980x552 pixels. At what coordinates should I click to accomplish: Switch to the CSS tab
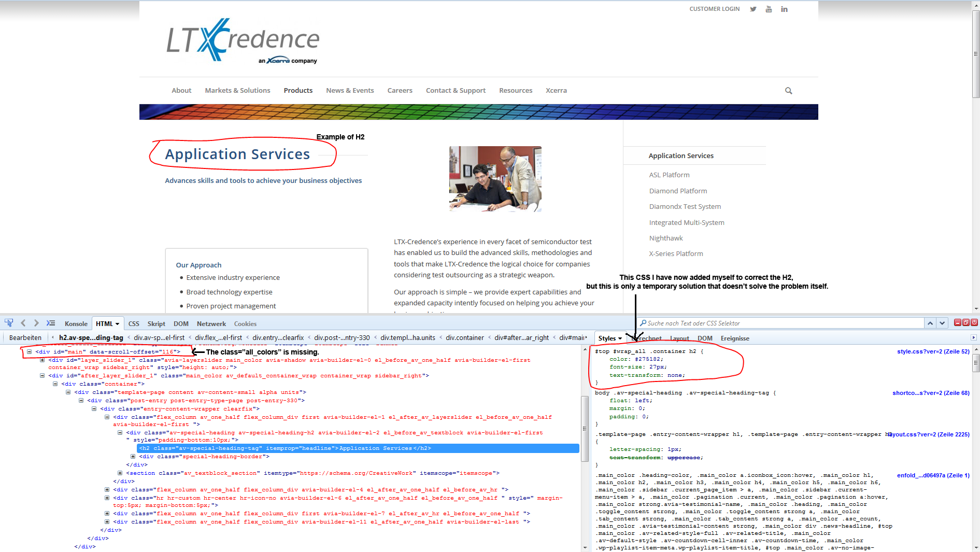pyautogui.click(x=134, y=323)
